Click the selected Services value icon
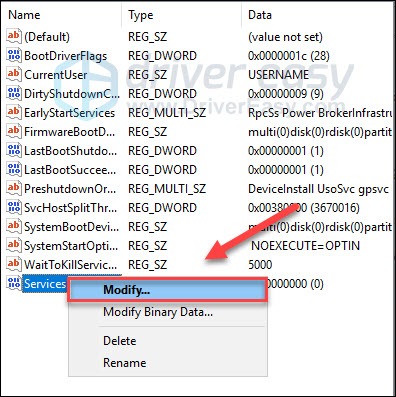 tap(14, 283)
